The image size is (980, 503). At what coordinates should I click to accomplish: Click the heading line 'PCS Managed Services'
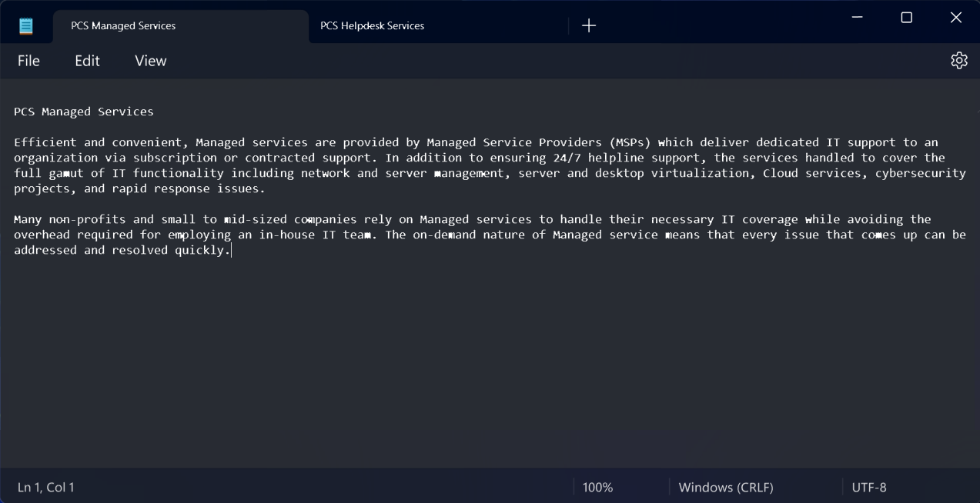click(x=84, y=112)
